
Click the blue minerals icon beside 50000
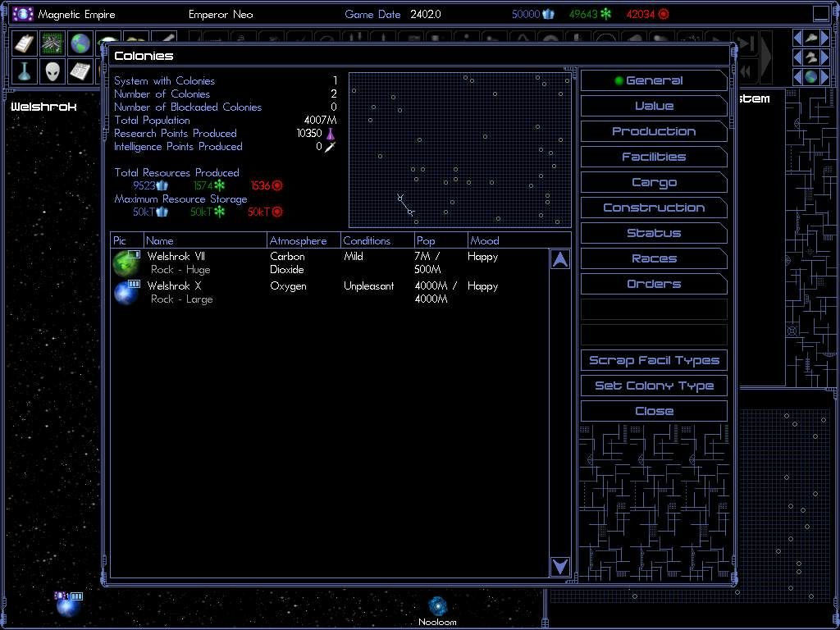click(549, 15)
